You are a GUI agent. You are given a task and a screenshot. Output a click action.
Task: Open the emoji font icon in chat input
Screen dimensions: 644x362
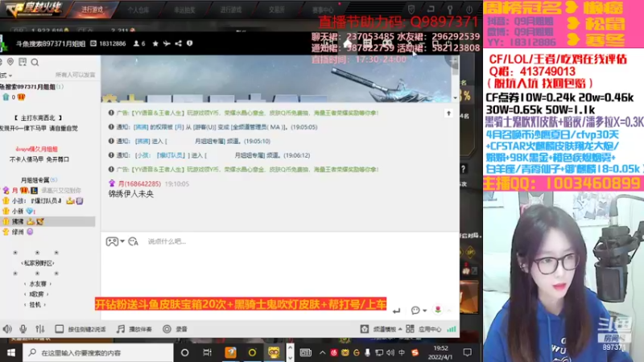pos(133,241)
